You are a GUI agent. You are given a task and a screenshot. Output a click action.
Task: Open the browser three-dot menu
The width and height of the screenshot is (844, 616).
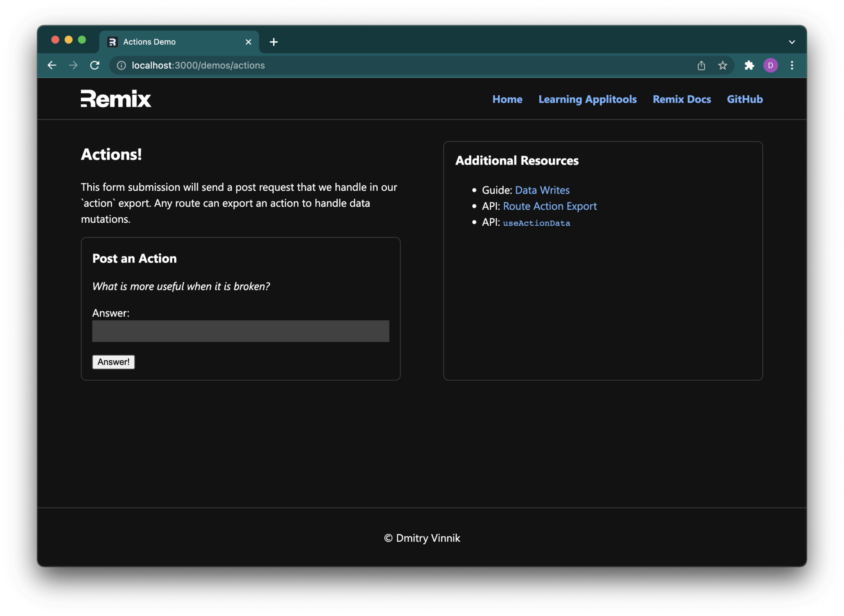tap(792, 65)
